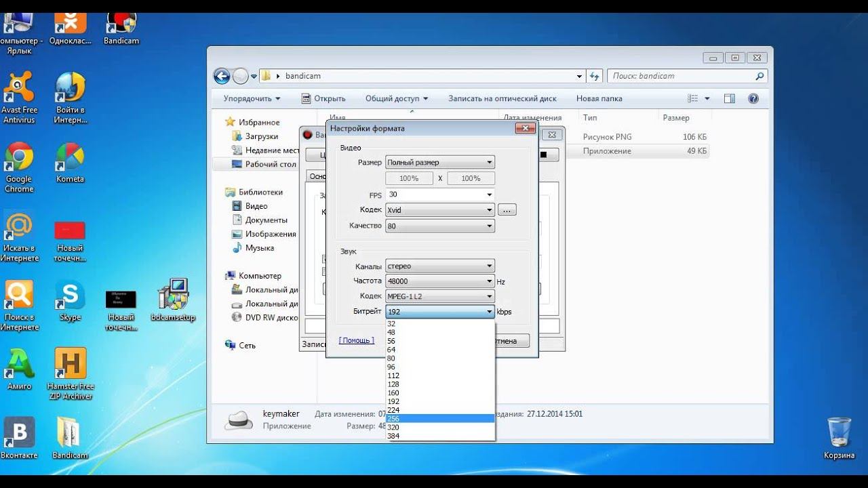Click the Explorer back navigation arrow

pyautogui.click(x=222, y=76)
